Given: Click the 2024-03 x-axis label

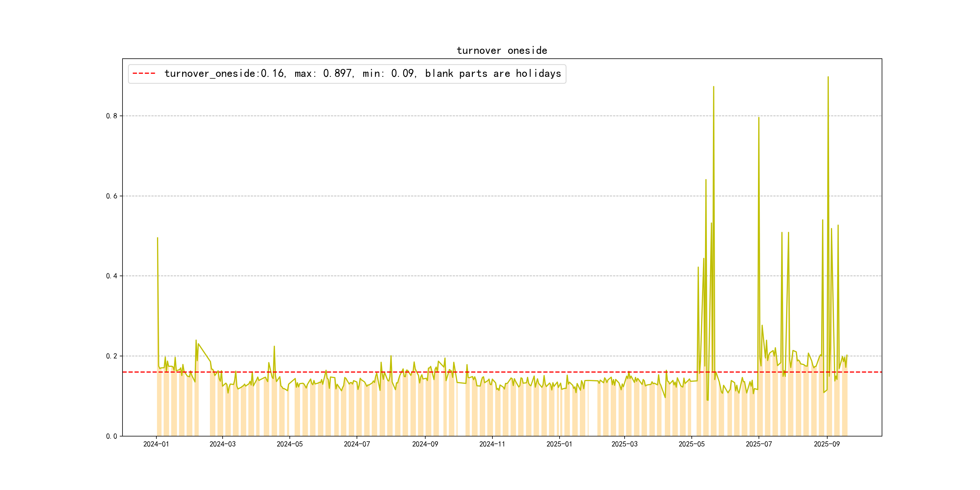Looking at the screenshot, I should point(223,444).
